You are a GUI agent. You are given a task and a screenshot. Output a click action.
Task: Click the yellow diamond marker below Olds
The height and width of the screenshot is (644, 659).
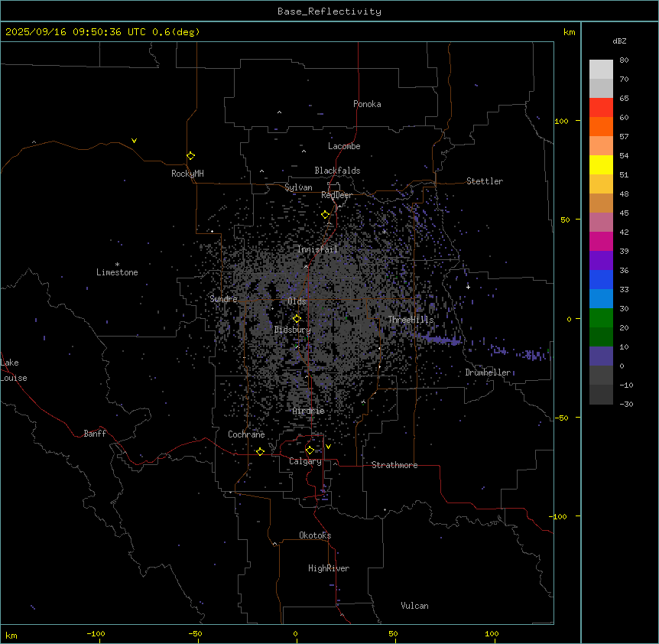(x=297, y=318)
